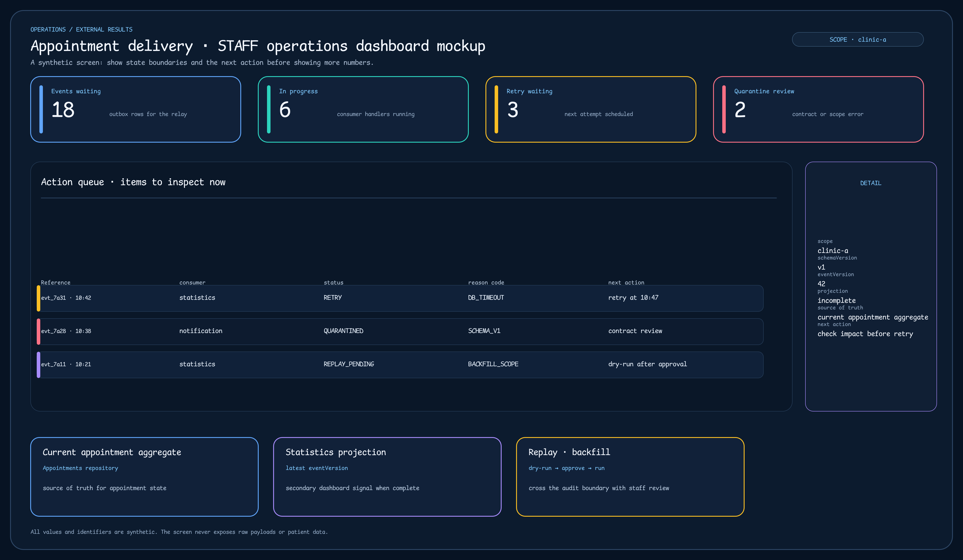This screenshot has width=963, height=560.
Task: Click 'next attempt scheduled' text
Action: 599,114
